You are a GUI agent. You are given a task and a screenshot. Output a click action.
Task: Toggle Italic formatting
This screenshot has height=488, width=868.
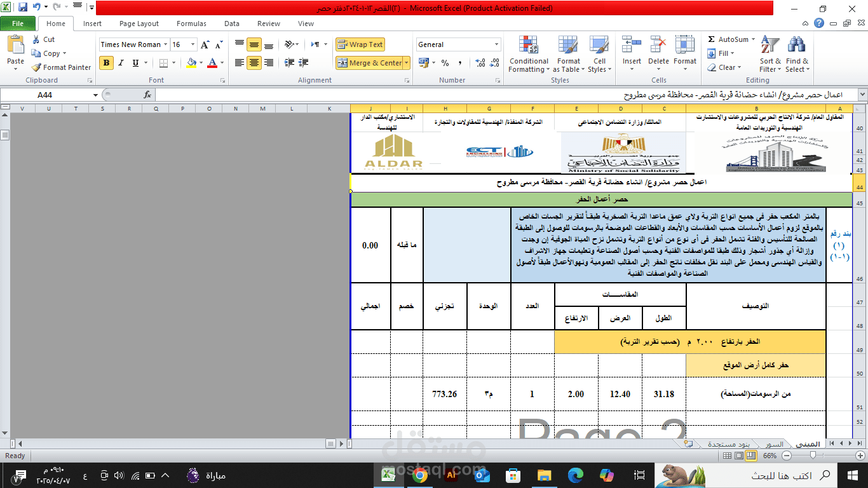point(120,63)
